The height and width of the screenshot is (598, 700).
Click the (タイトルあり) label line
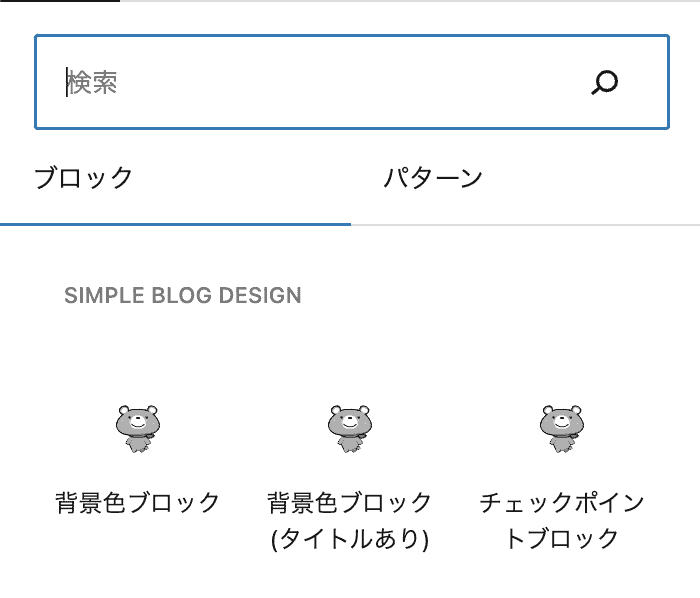pyautogui.click(x=350, y=538)
